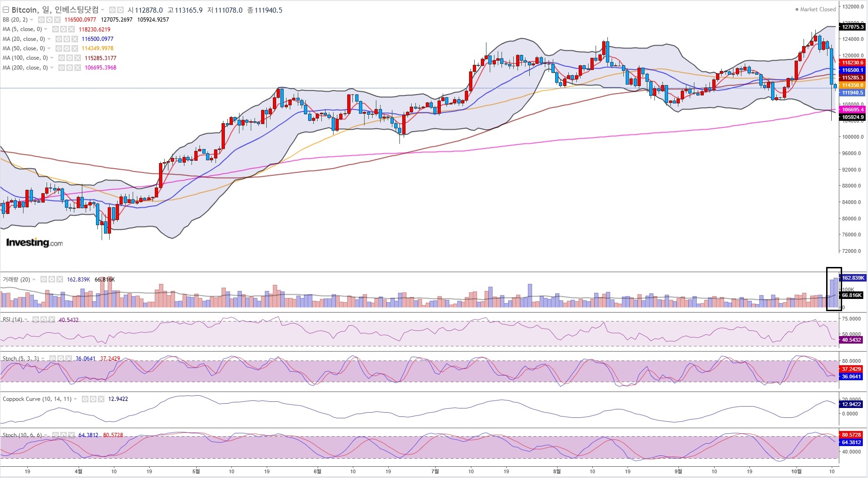This screenshot has width=868, height=478.
Task: Open 거래량 (20) volume settings gear
Action: [52, 279]
